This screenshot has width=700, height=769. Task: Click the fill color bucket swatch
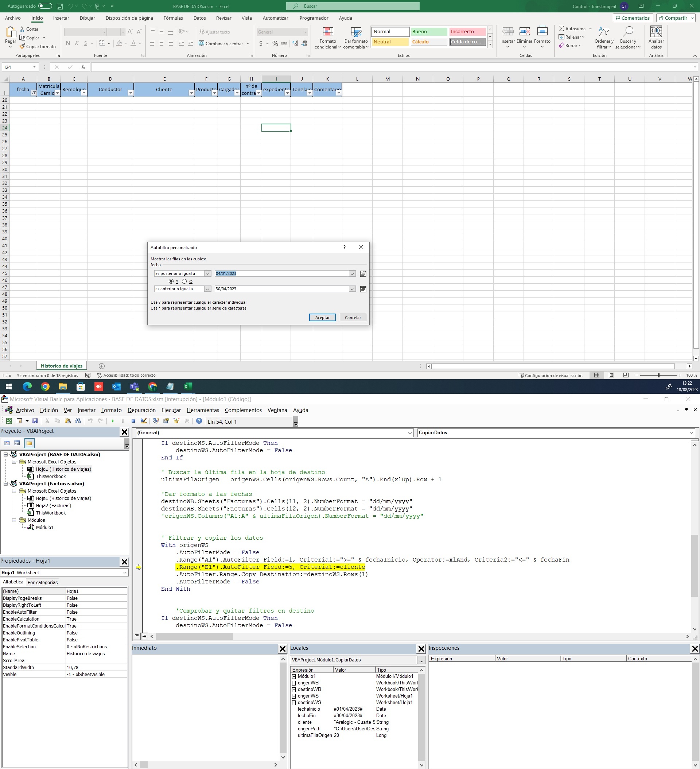(119, 43)
